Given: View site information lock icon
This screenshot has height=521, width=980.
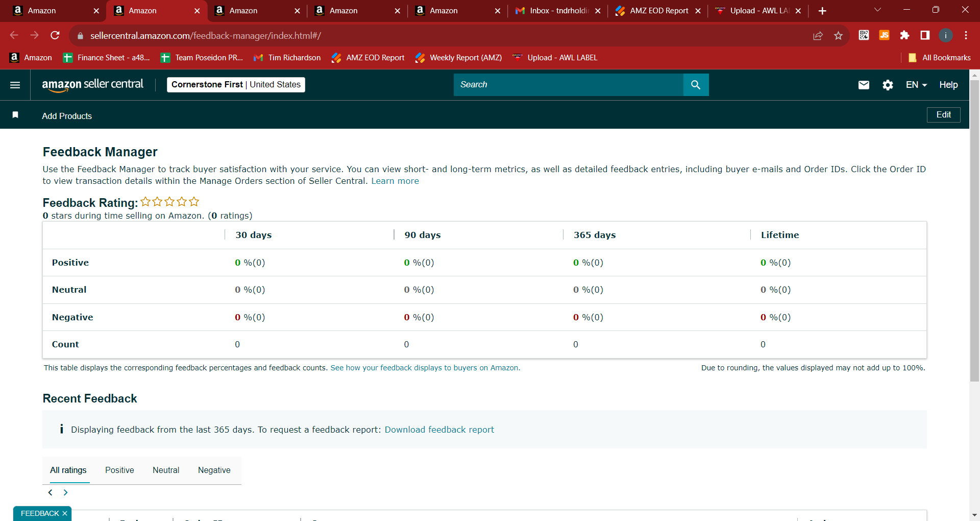Looking at the screenshot, I should coord(80,36).
